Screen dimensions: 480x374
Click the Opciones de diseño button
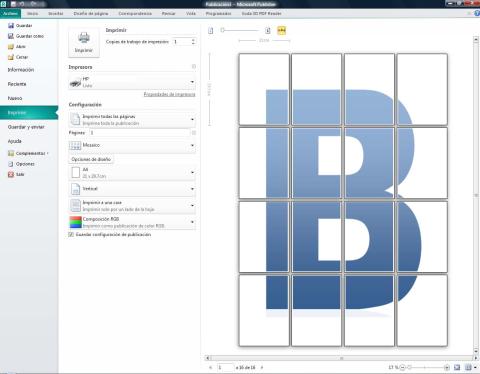point(91,159)
